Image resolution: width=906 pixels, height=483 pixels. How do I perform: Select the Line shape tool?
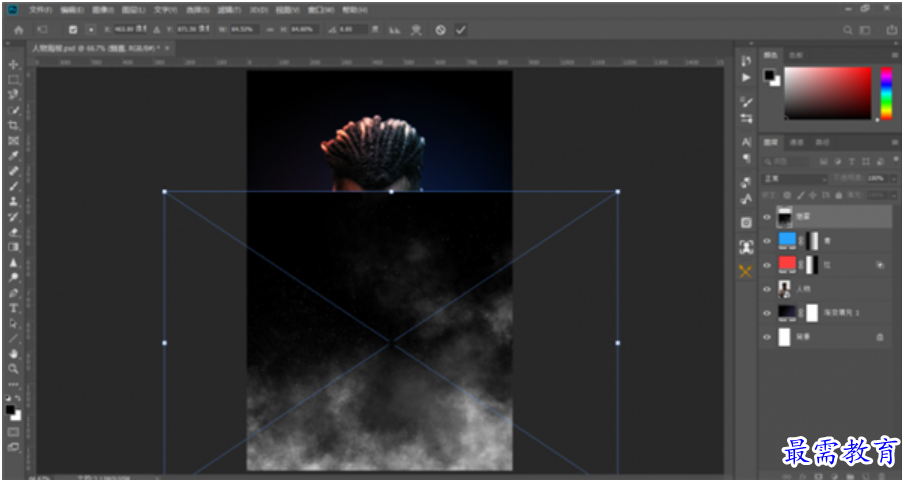13,338
